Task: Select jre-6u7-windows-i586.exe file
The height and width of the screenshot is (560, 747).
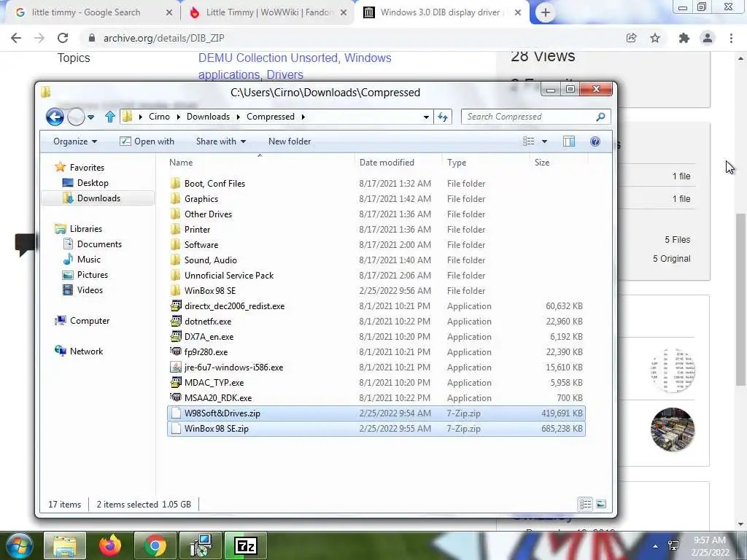Action: [376, 367]
